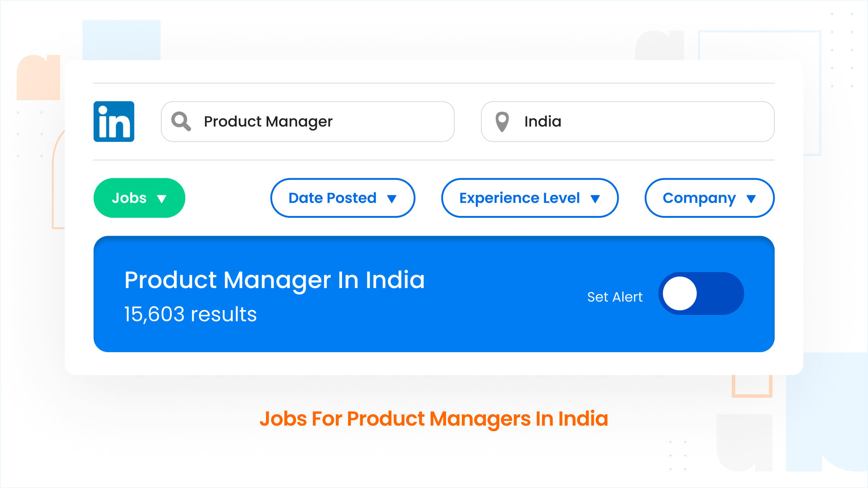Click the India location input field

coord(628,121)
